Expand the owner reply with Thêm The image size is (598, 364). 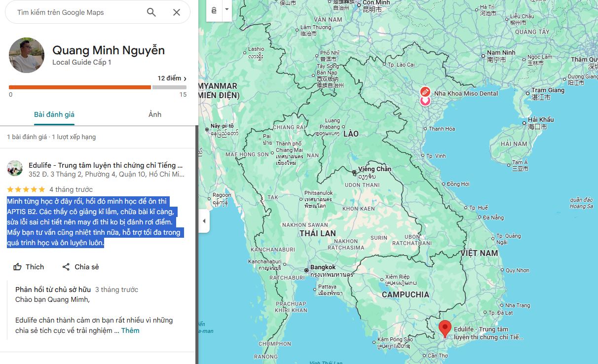pyautogui.click(x=131, y=330)
